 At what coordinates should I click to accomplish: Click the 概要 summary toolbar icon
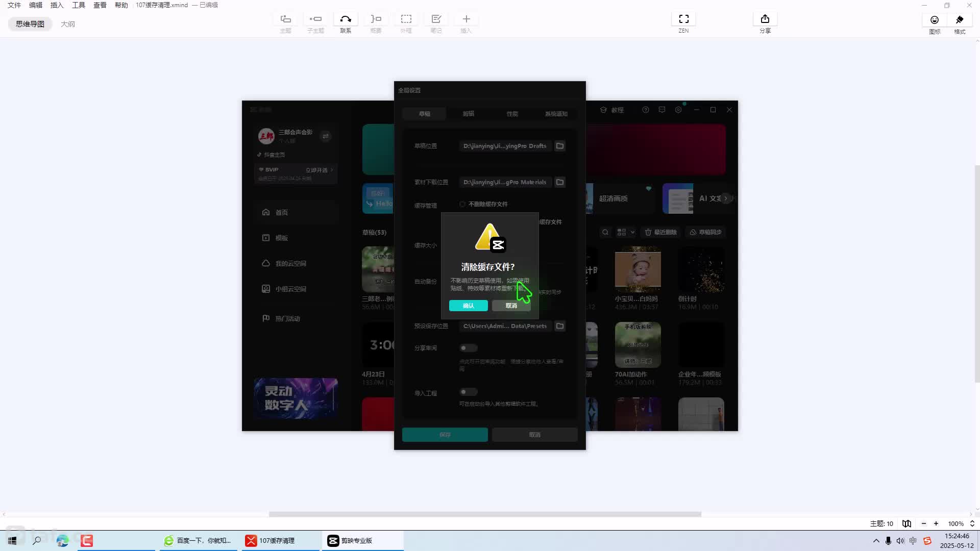click(376, 19)
